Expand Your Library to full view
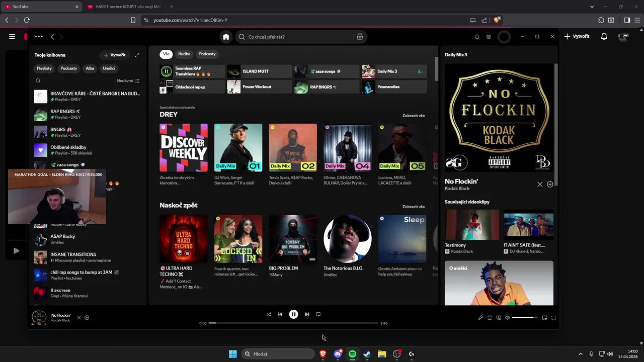 pyautogui.click(x=137, y=55)
